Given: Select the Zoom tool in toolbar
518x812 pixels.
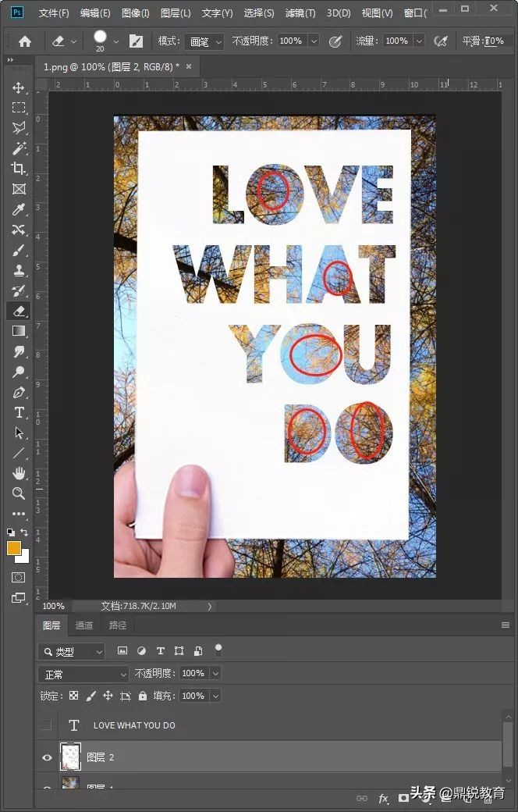Looking at the screenshot, I should pos(19,493).
